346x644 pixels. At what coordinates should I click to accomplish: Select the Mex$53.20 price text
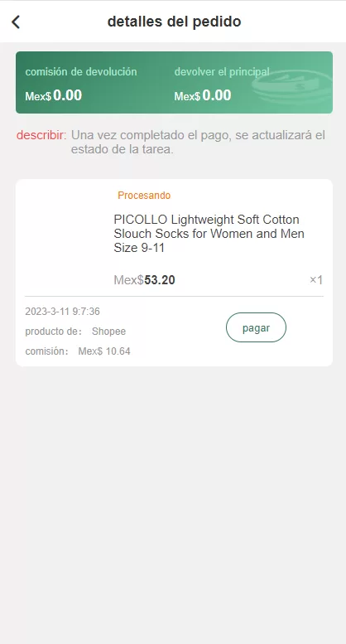144,280
